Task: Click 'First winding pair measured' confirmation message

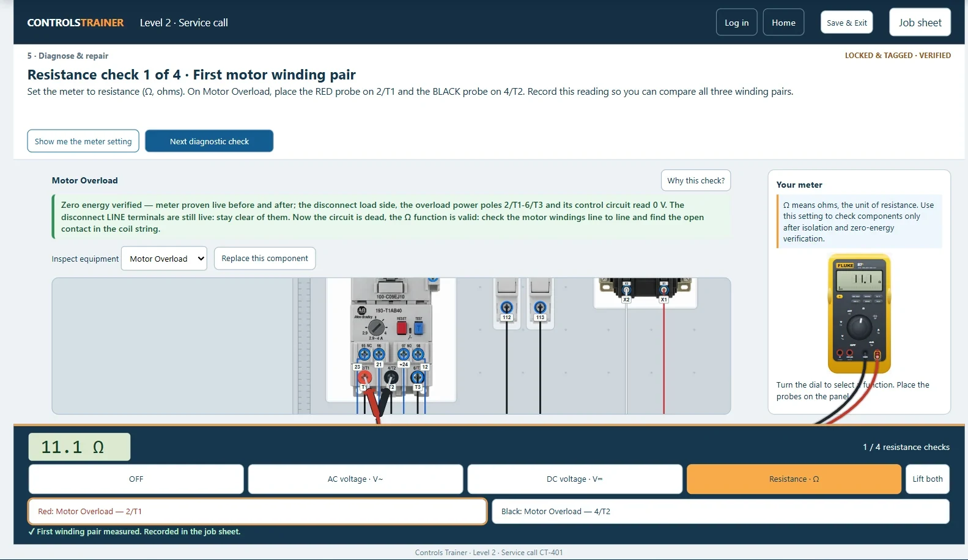Action: pyautogui.click(x=135, y=532)
